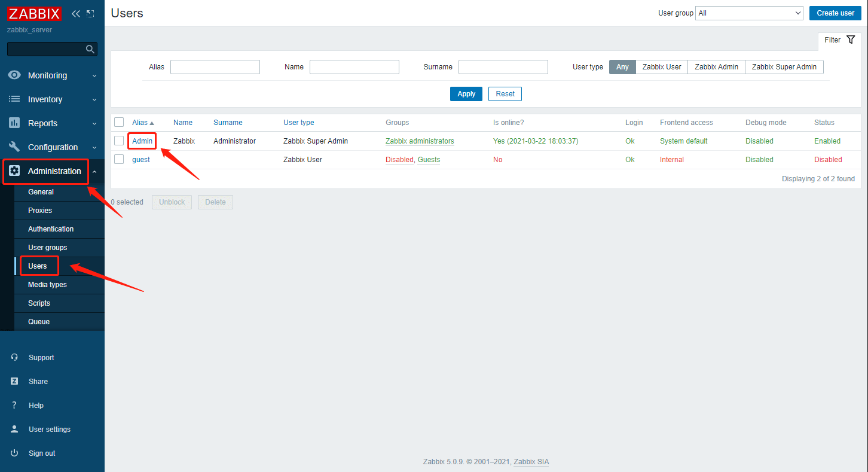Click guest's Internal frontend access

pyautogui.click(x=672, y=160)
